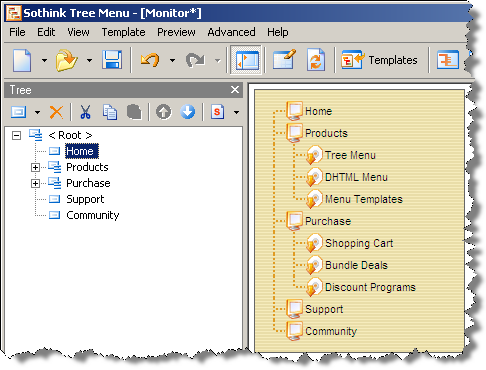Open the New file dropdown arrow
This screenshot has height=370, width=486.
tap(44, 60)
